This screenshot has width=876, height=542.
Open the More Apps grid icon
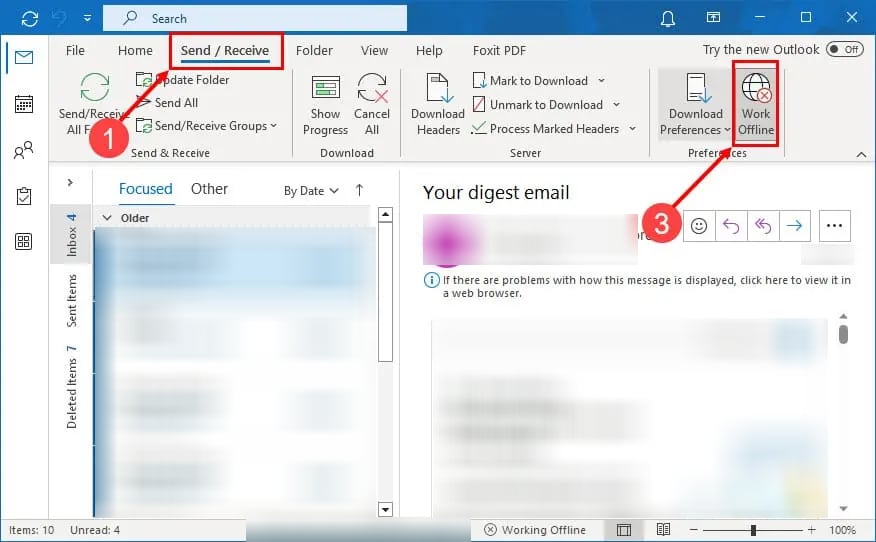click(23, 241)
